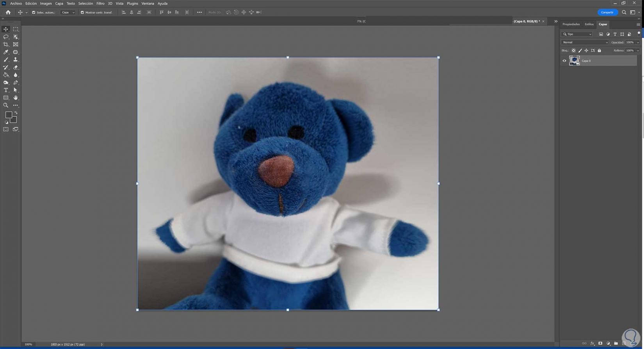Swap foreground and background colors
The height and width of the screenshot is (349, 644).
coord(16,113)
